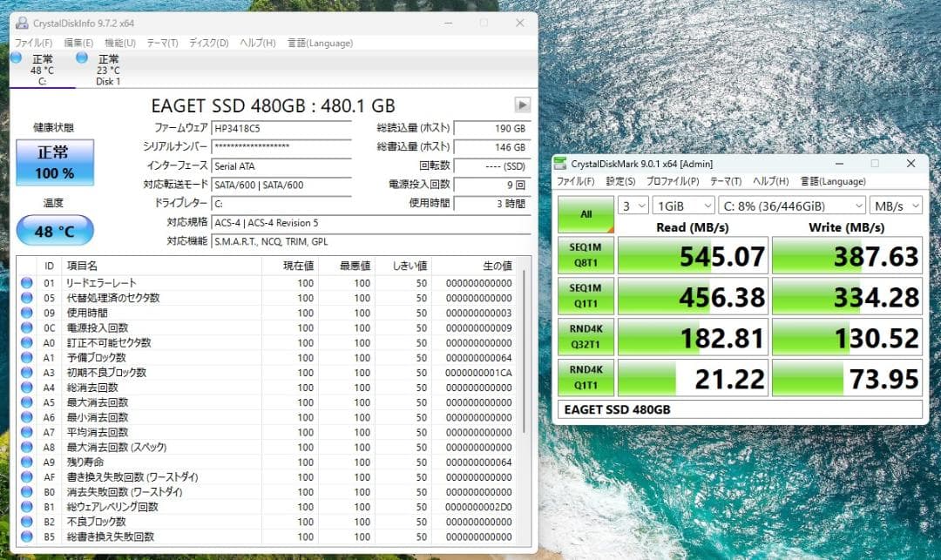Open the test count dropdown showing 3
The width and height of the screenshot is (941, 560).
click(633, 206)
